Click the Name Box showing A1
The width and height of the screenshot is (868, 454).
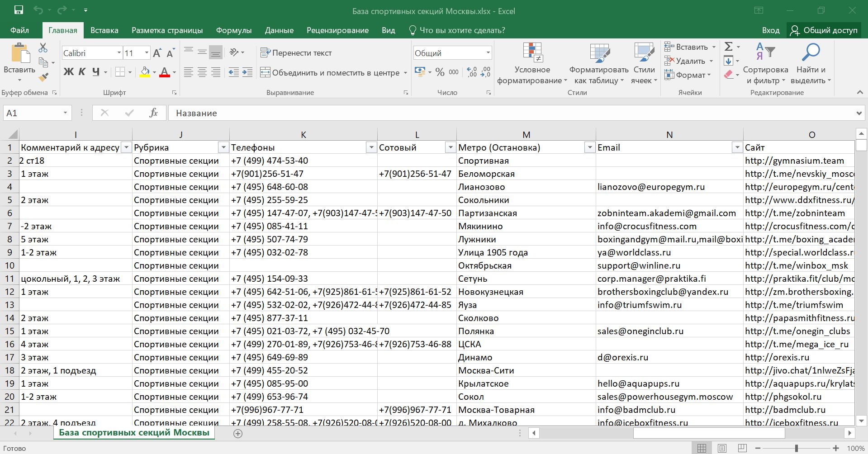click(x=32, y=113)
